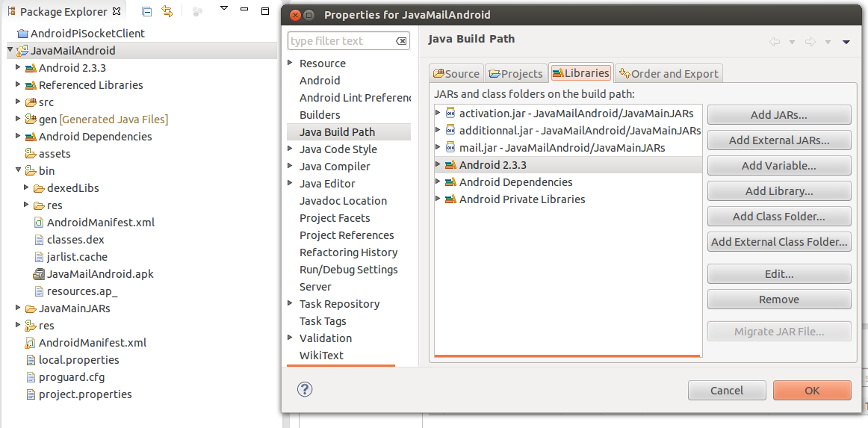The image size is (868, 428).
Task: Select Project Facets properties page
Action: tap(335, 217)
